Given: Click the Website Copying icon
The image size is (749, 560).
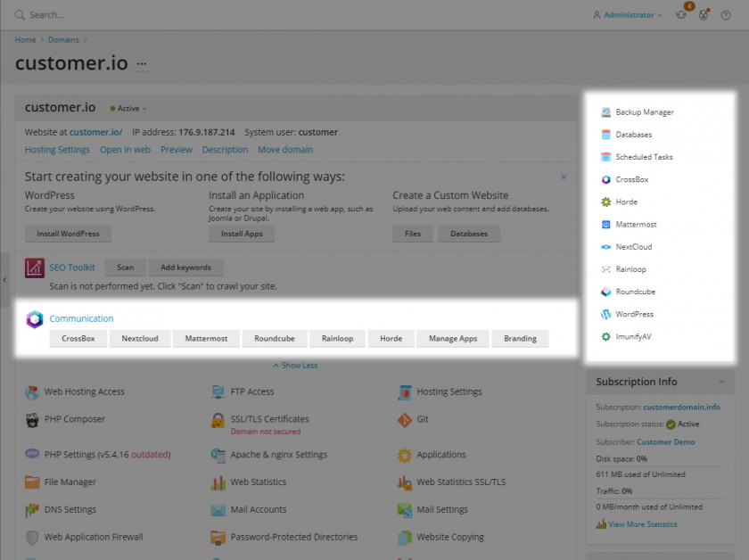Looking at the screenshot, I should click(405, 538).
